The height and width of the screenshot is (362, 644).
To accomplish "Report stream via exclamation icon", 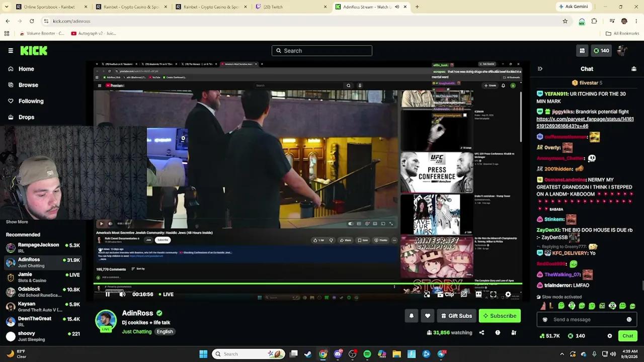I will tap(498, 332).
